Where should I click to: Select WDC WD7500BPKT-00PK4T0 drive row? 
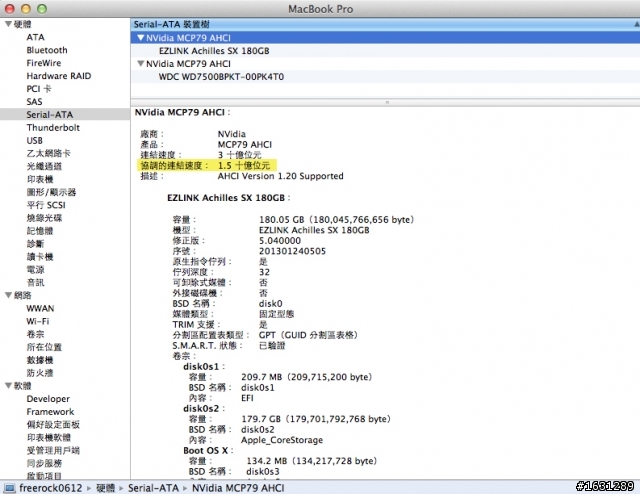click(385, 77)
